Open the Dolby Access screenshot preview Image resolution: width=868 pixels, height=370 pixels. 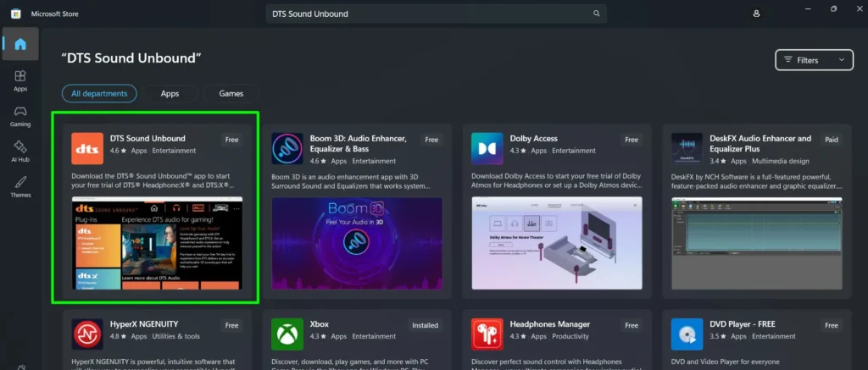[557, 243]
